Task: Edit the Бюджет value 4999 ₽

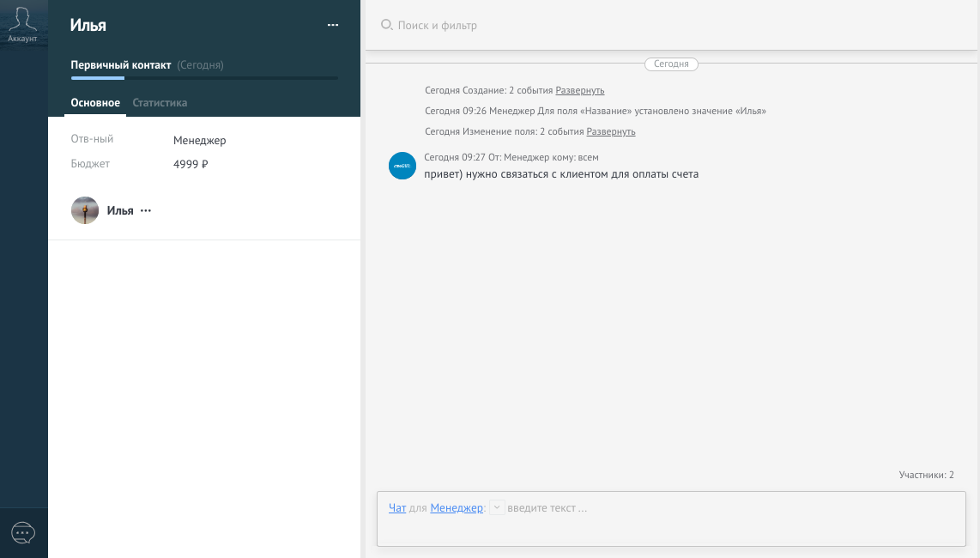Action: [191, 164]
